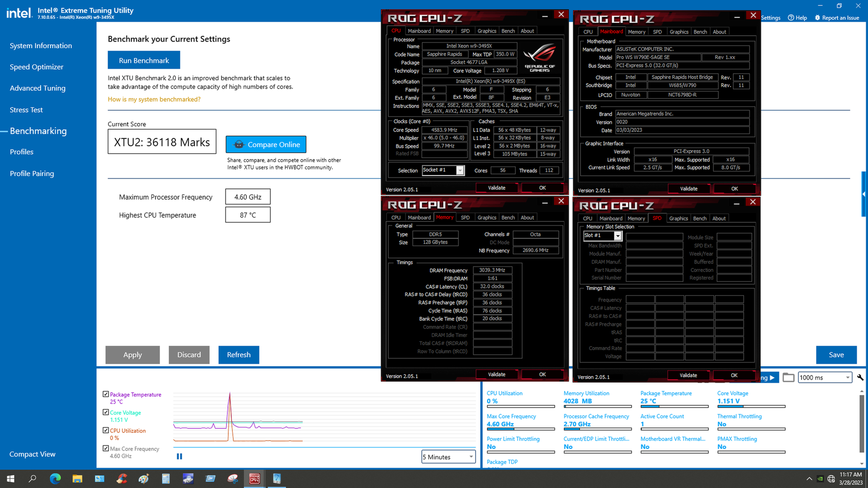The height and width of the screenshot is (488, 868).
Task: Click Run Benchmark button
Action: 144,60
